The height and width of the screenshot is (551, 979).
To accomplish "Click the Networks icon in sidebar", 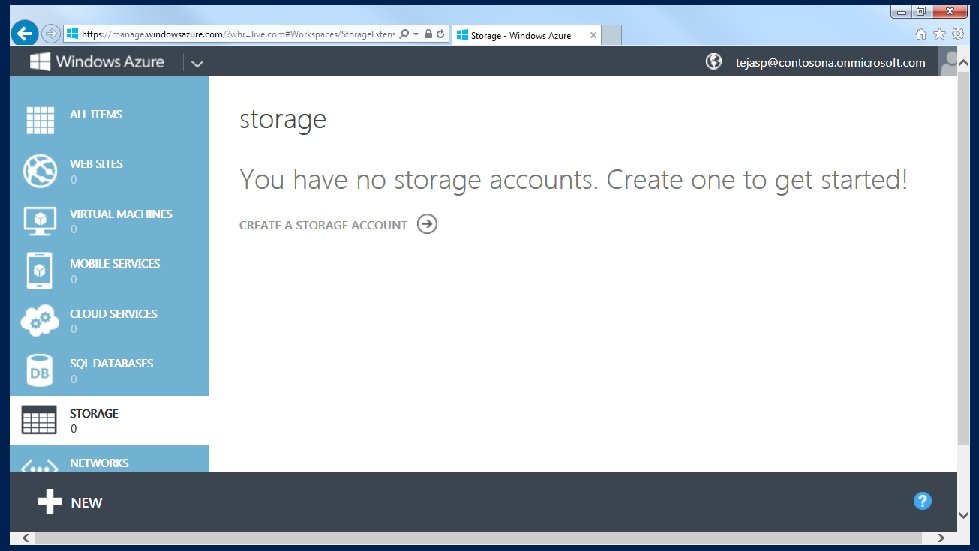I will click(39, 466).
